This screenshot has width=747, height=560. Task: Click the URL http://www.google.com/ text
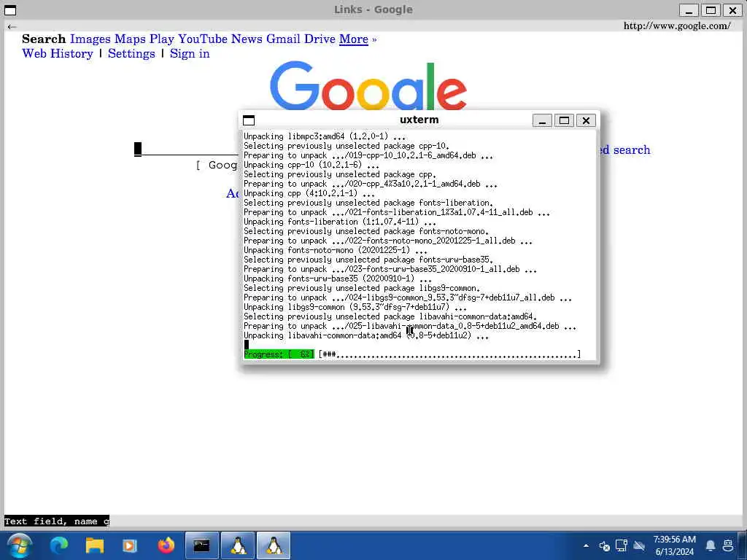point(677,26)
